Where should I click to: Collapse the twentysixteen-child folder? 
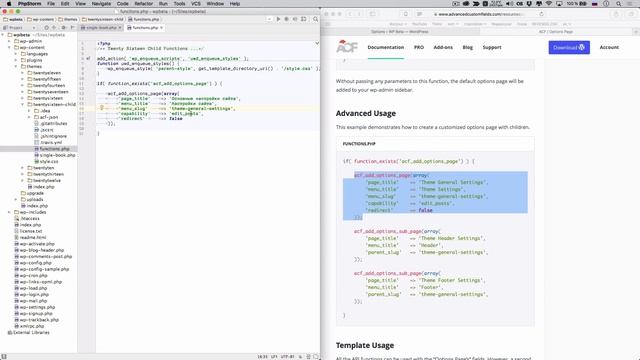coord(23,104)
